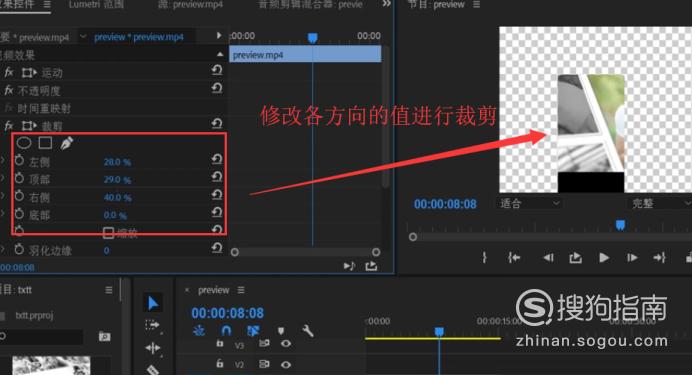Reset the 底部 crop parameter
The height and width of the screenshot is (375, 692).
[217, 212]
